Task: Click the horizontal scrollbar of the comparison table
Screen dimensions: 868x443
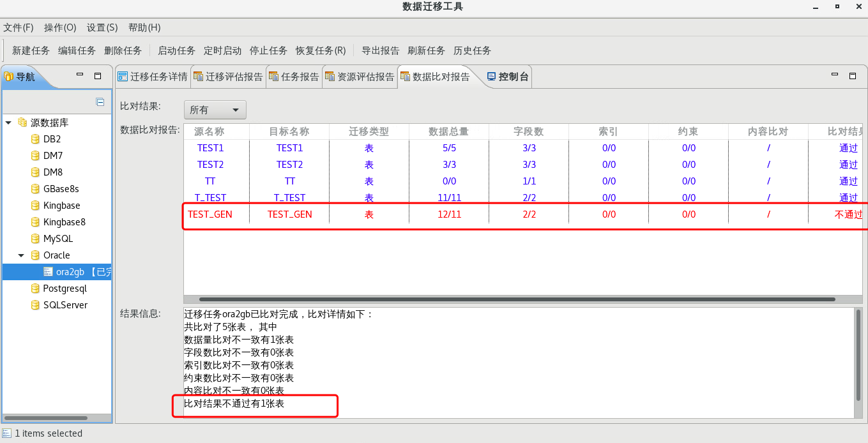Action: point(517,299)
